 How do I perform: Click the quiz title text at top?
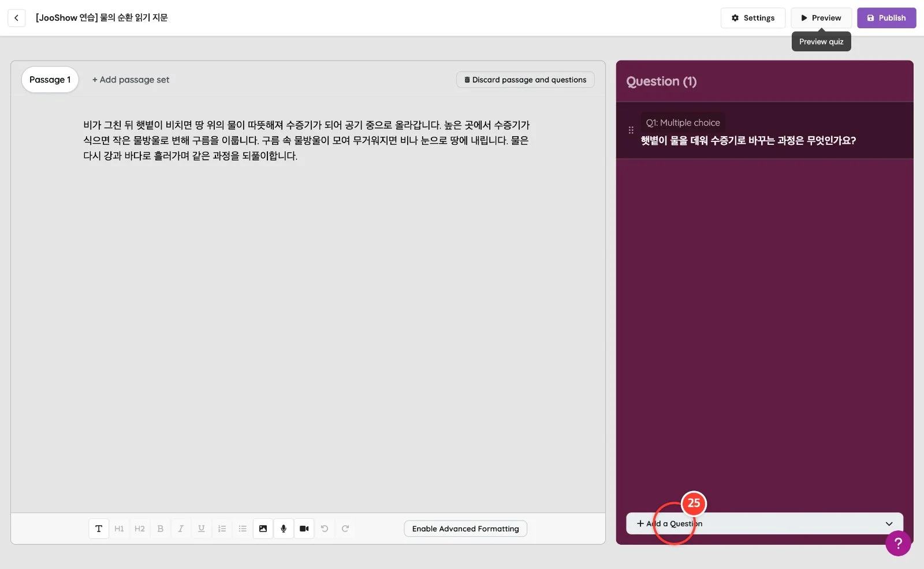click(102, 18)
